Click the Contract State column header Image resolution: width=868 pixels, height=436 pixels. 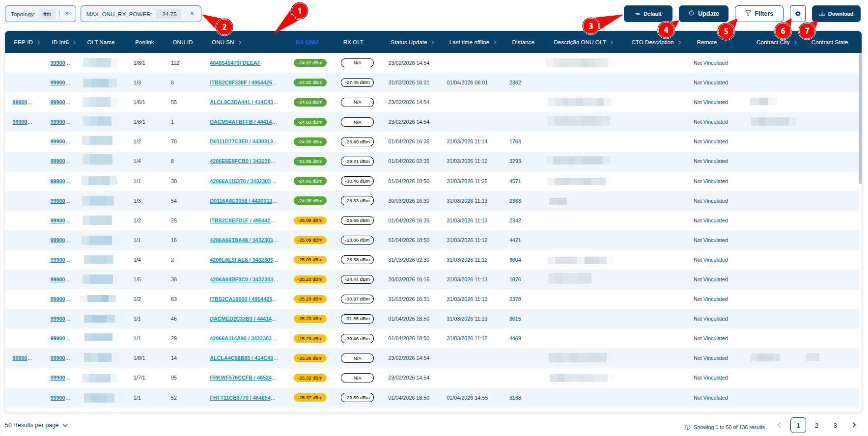830,43
